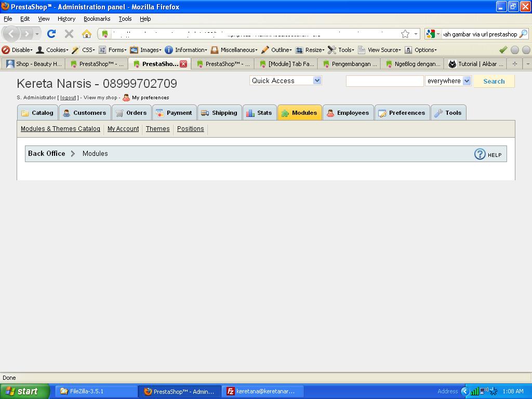
Task: Open the Employees admin tab
Action: (348, 113)
